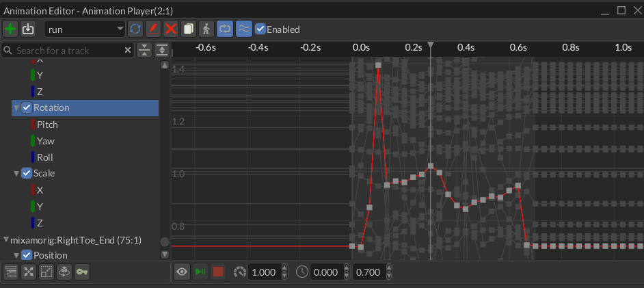
Task: Click the dashed-square zoom selection icon
Action: pyautogui.click(x=46, y=272)
